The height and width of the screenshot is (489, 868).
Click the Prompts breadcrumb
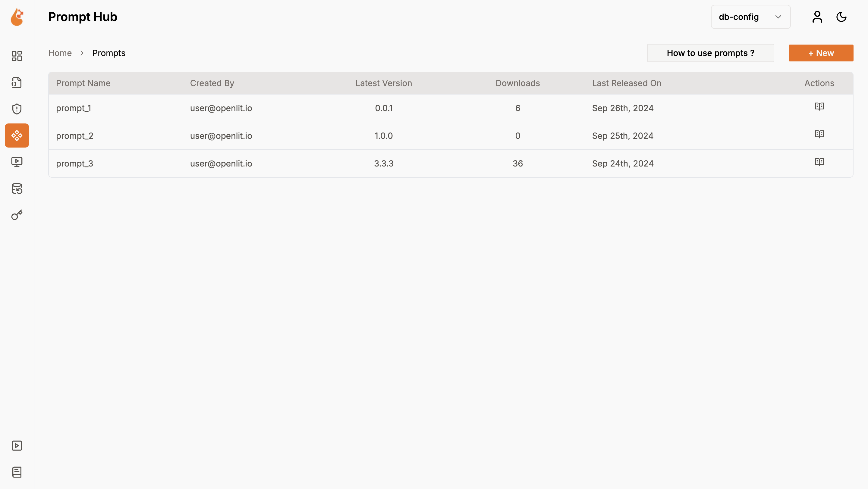point(109,53)
